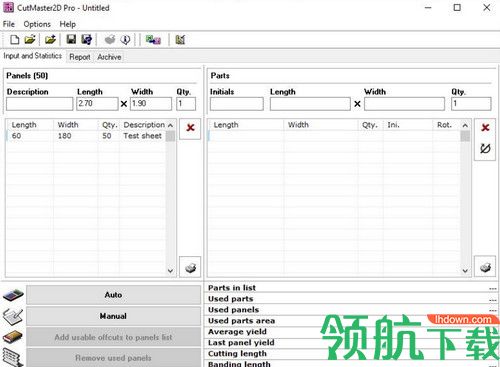The height and width of the screenshot is (367, 500).
Task: Click the settings/ruler toolbar icon at far right
Action: pyautogui.click(x=180, y=40)
